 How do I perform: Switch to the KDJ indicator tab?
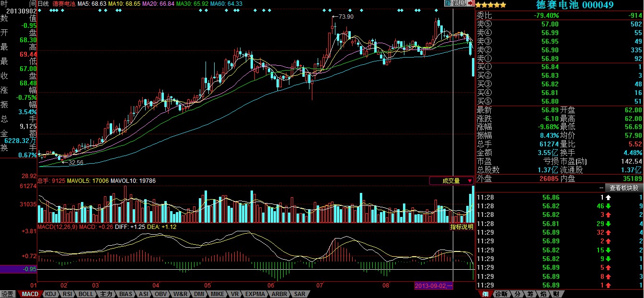click(x=49, y=294)
